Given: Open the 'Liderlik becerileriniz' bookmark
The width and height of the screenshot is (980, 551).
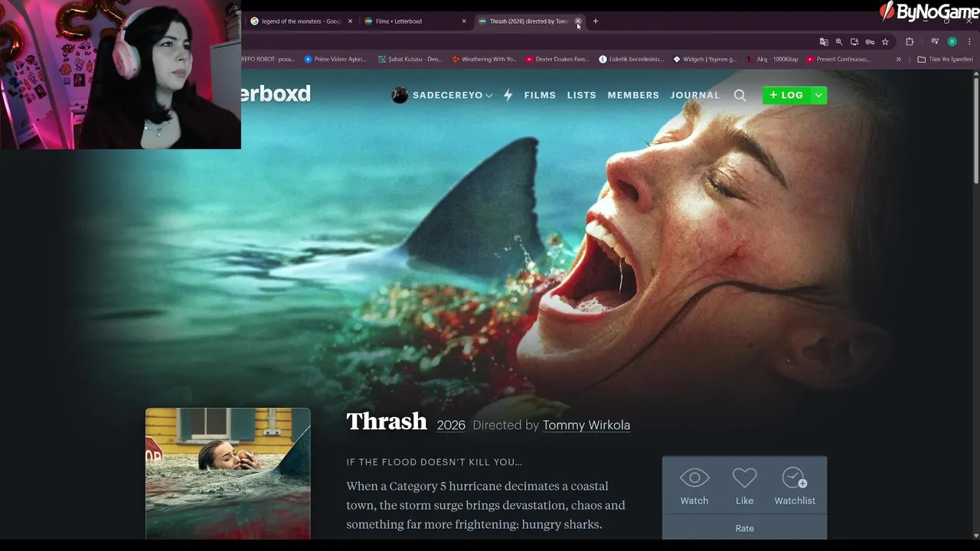Looking at the screenshot, I should 632,59.
